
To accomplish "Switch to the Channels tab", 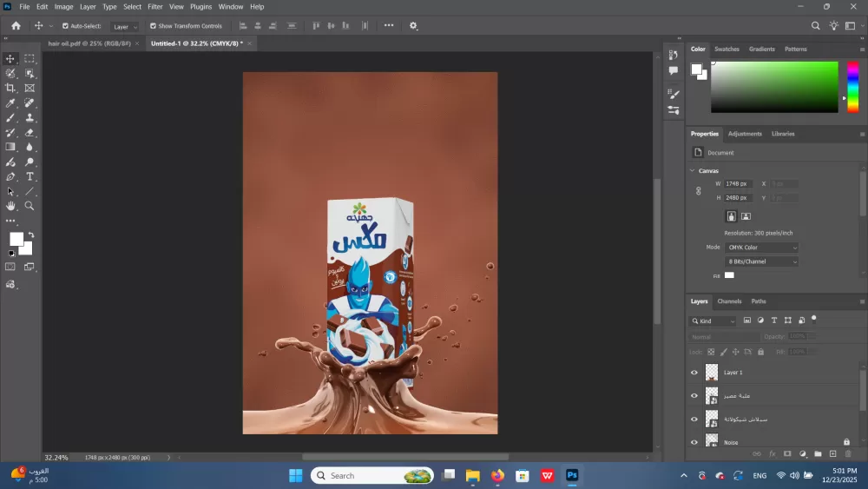I will [x=729, y=301].
